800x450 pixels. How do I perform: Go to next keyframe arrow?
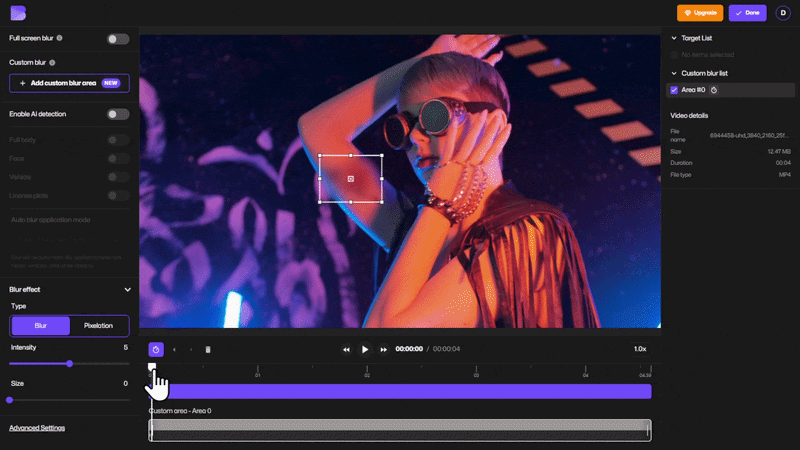point(191,349)
